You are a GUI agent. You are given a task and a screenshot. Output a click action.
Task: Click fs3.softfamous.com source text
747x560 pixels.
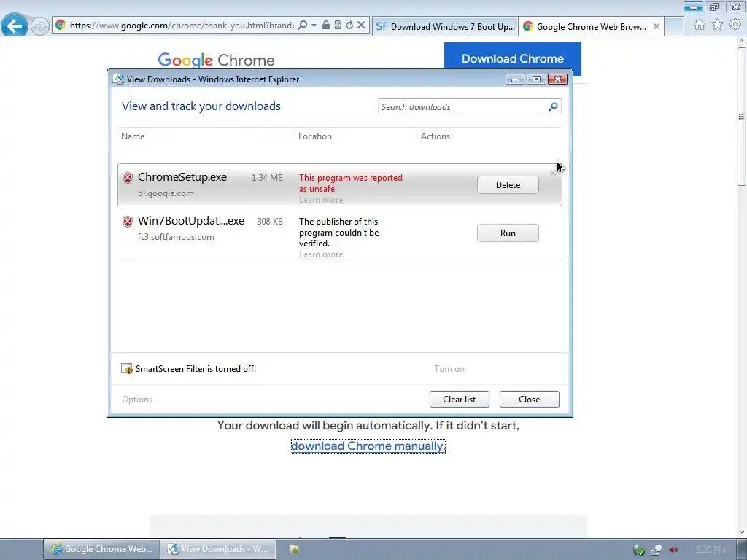176,237
